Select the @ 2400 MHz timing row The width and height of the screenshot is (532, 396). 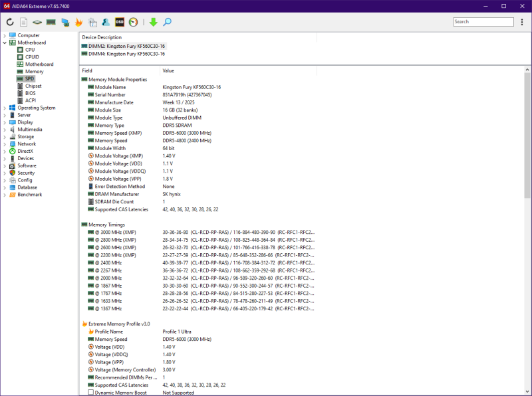pos(198,262)
